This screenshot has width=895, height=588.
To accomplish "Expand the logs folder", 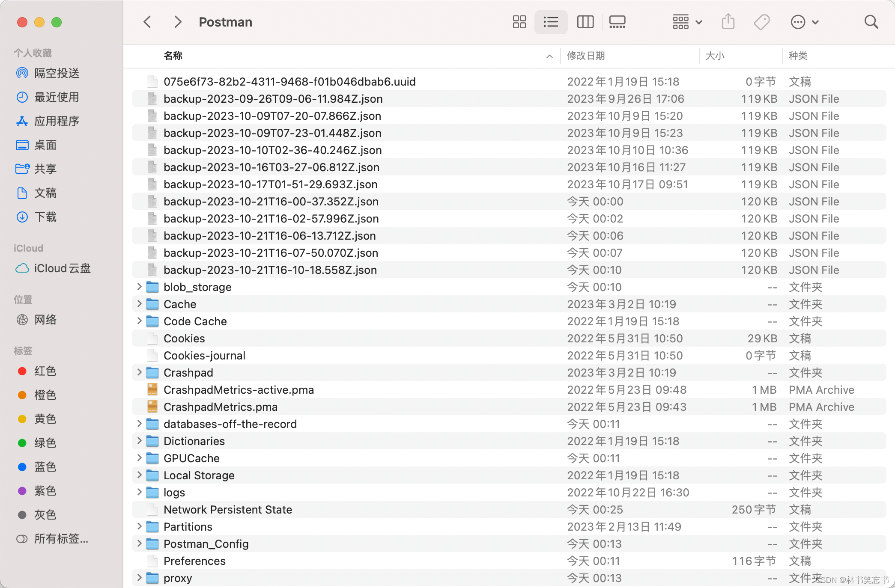I will [139, 492].
